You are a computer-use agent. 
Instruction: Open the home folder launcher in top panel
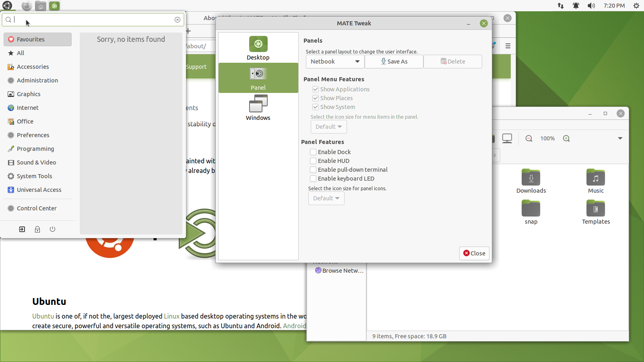(x=40, y=6)
